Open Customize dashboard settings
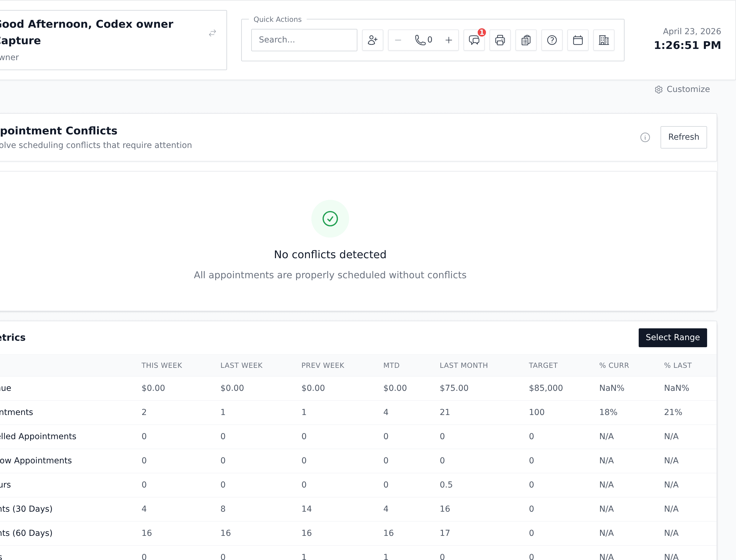The width and height of the screenshot is (736, 560). pyautogui.click(x=682, y=89)
